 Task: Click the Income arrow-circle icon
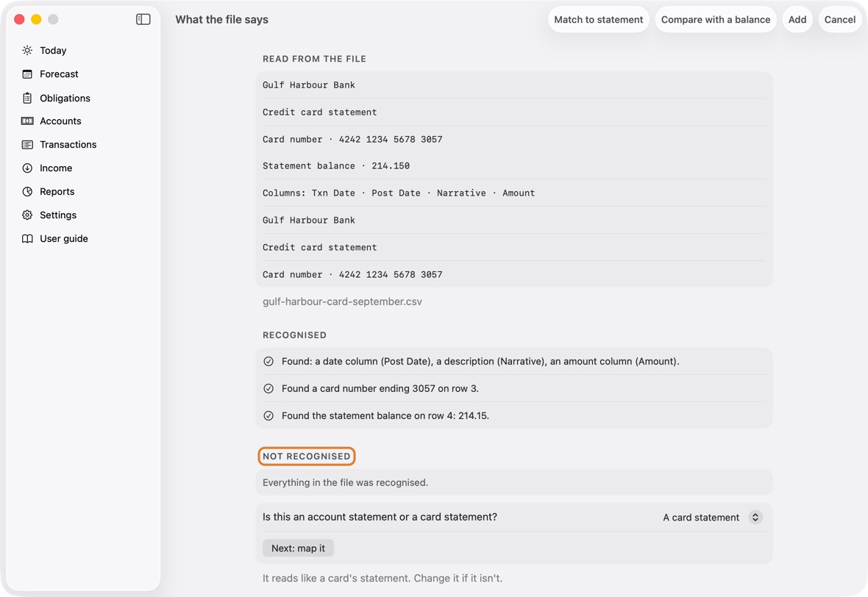coord(27,168)
